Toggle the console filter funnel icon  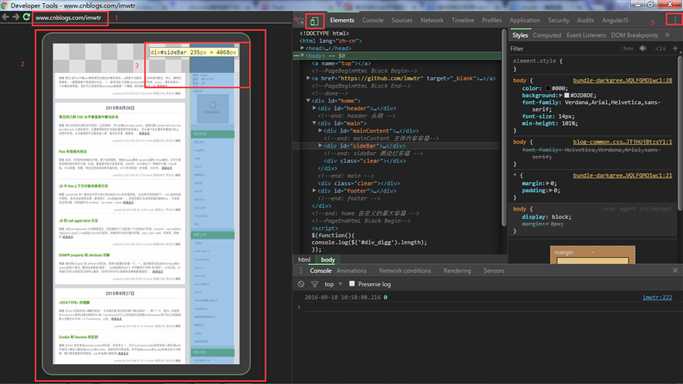pyautogui.click(x=314, y=284)
